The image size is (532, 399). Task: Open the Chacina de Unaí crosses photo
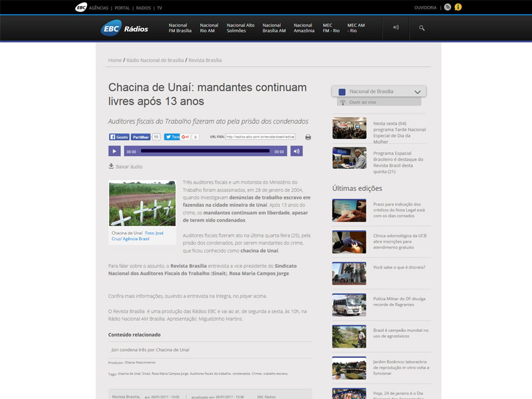point(142,203)
